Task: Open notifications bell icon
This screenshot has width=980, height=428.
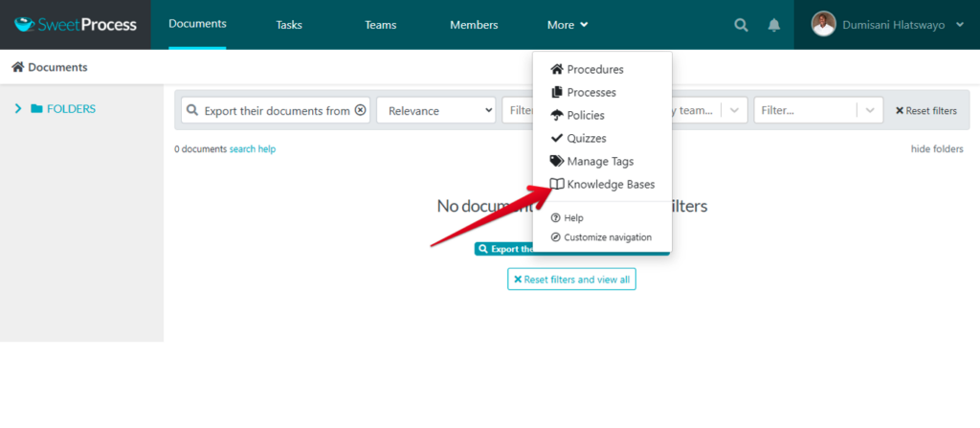Action: tap(773, 25)
